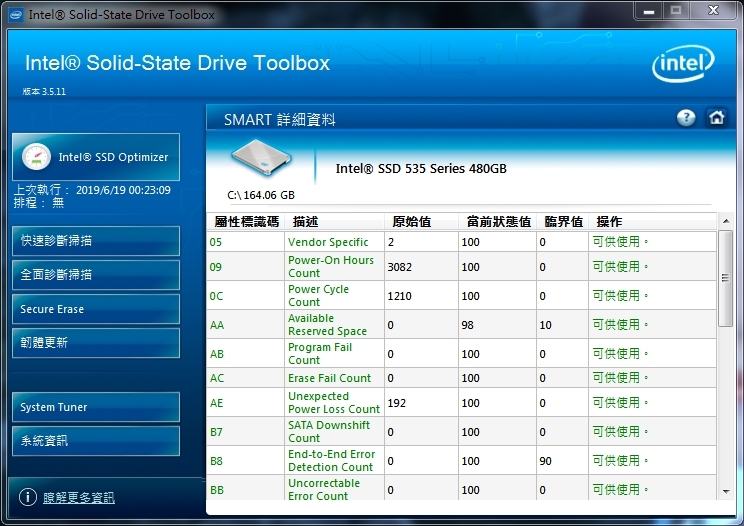Open 韌體更新 firmware update
Viewport: 744px width, 526px height.
[96, 343]
